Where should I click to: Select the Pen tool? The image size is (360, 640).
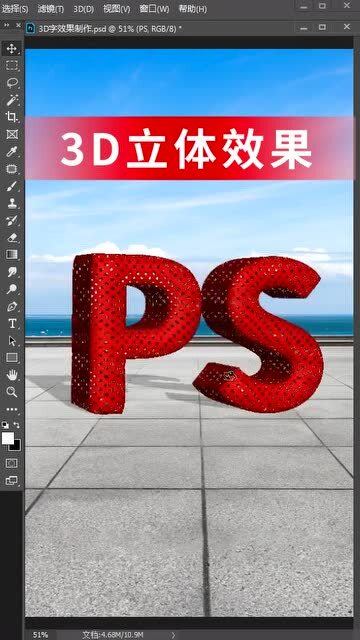coord(12,306)
